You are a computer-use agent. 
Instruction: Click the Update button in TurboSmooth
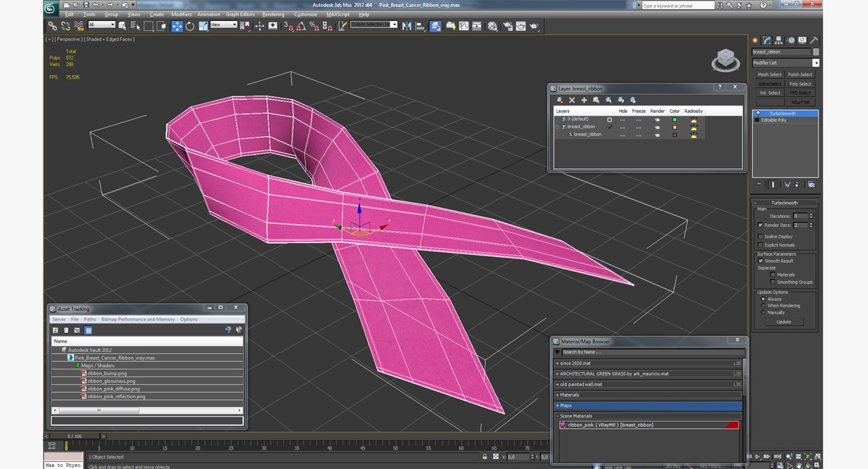pos(784,322)
